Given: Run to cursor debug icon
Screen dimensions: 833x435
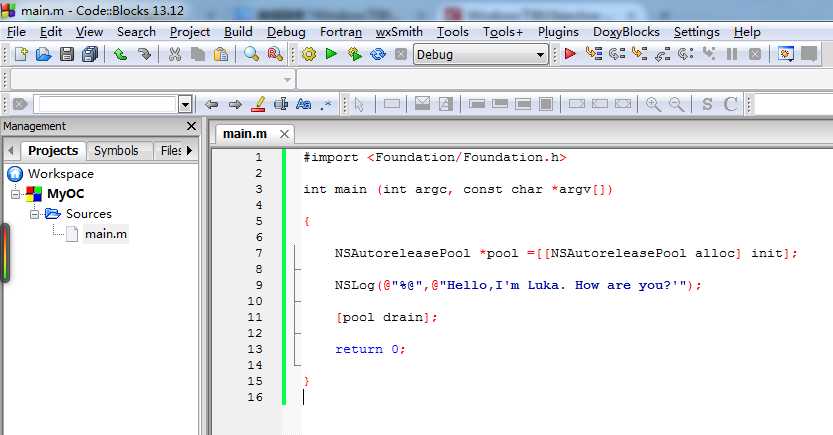Looking at the screenshot, I should click(x=593, y=54).
